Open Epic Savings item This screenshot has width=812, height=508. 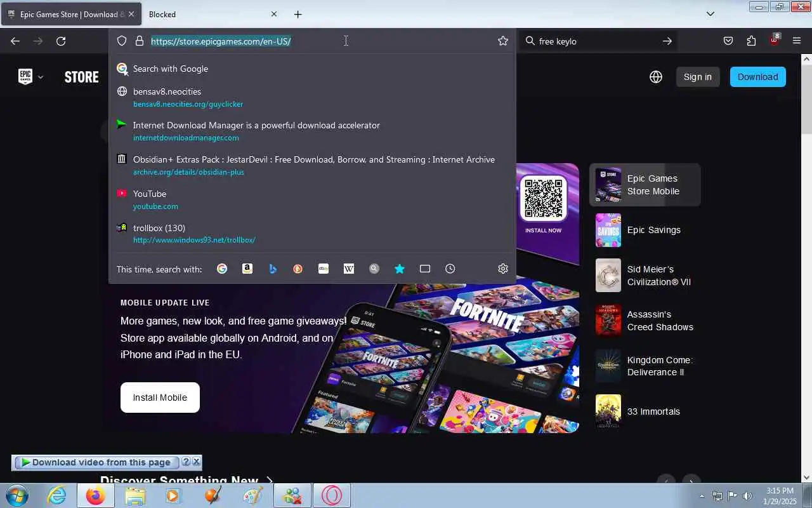pyautogui.click(x=645, y=230)
